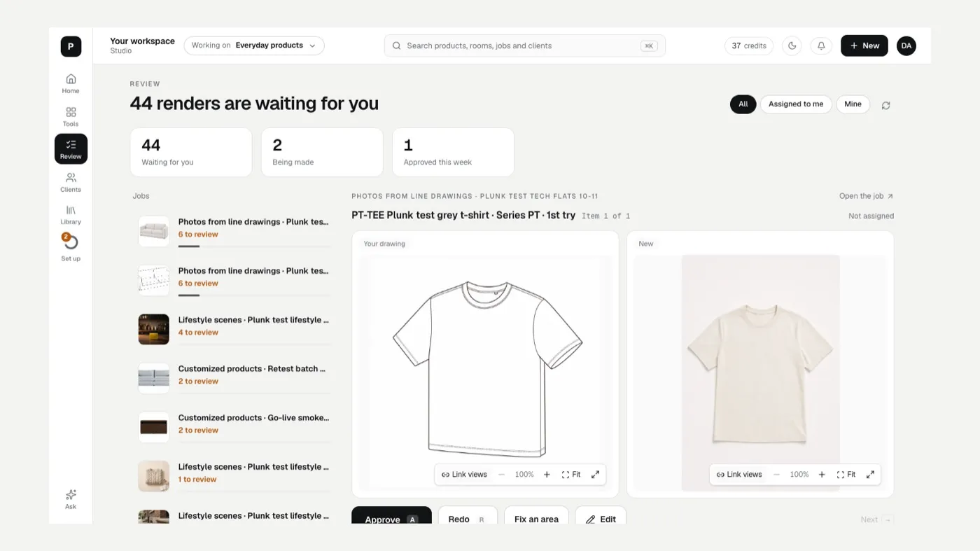Viewport: 980px width, 551px height.
Task: Toggle Link views in Your drawing panel
Action: (464, 475)
